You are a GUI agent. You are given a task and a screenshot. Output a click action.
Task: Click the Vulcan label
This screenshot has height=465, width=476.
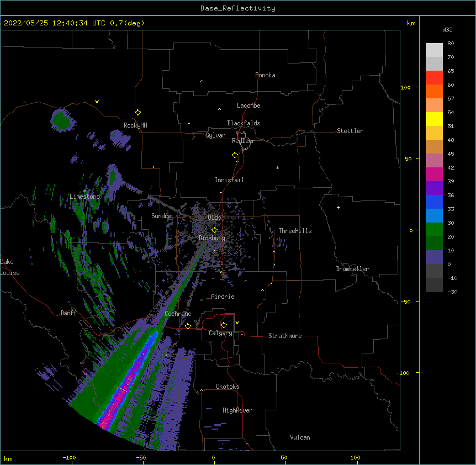300,437
